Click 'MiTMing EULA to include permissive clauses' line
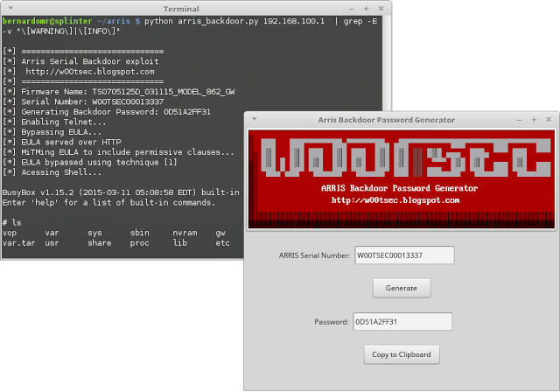560x392 pixels. click(118, 152)
